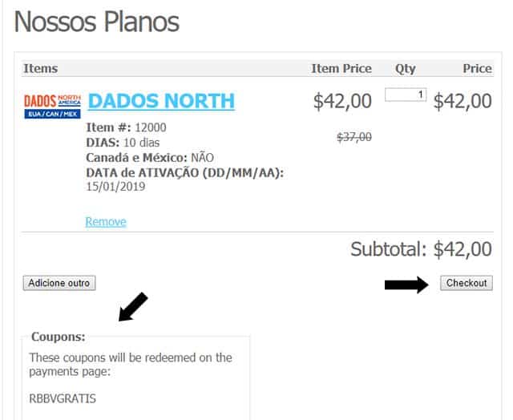Click the Qty quantity input box

[x=406, y=95]
